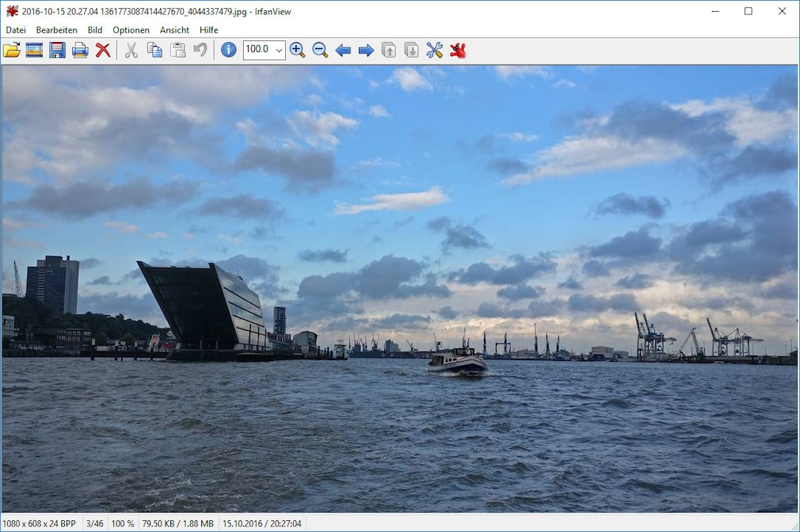This screenshot has width=800, height=532.
Task: Advance to the next image
Action: click(x=365, y=49)
